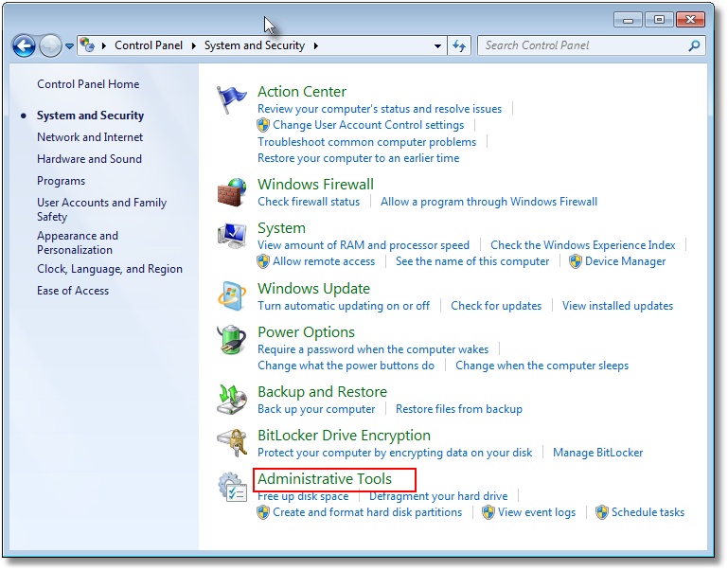
Task: Click View installed updates link
Action: point(617,306)
